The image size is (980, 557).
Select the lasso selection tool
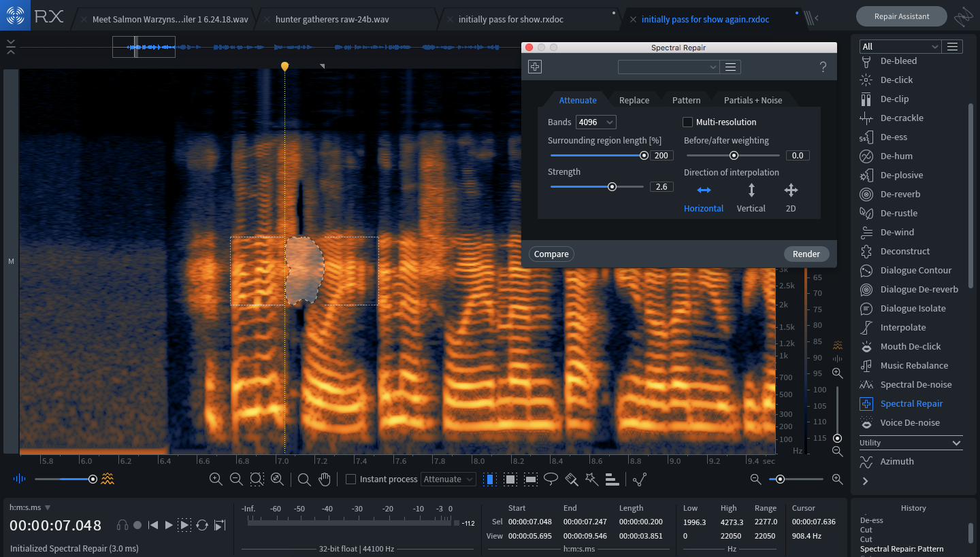(551, 479)
